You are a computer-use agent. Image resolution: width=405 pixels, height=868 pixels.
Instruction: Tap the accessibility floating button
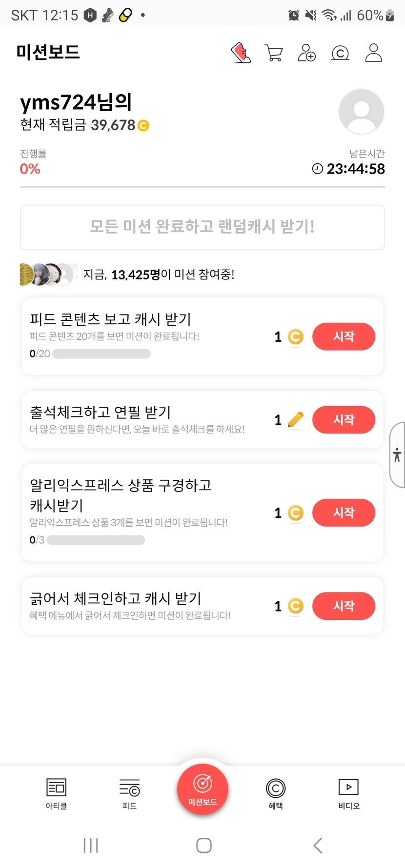[397, 455]
